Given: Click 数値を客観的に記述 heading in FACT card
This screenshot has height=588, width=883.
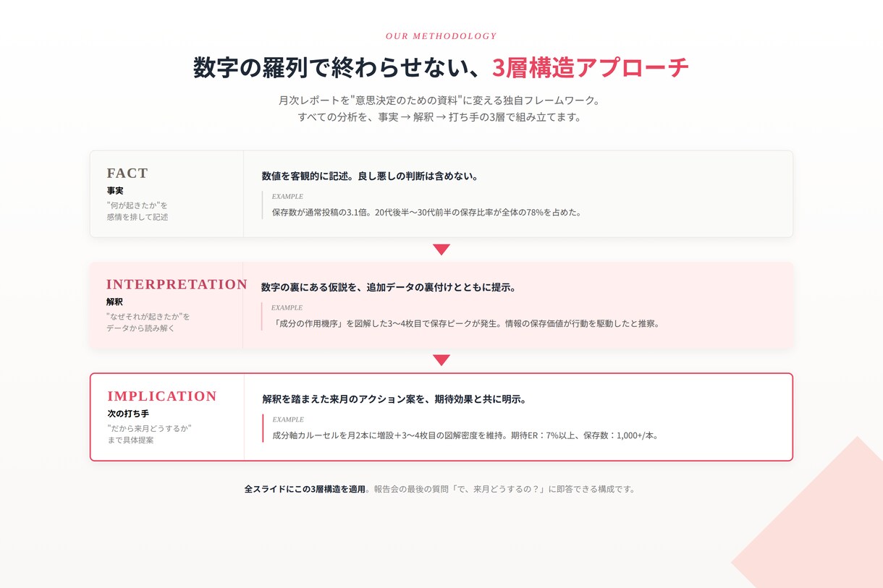Looking at the screenshot, I should click(370, 176).
